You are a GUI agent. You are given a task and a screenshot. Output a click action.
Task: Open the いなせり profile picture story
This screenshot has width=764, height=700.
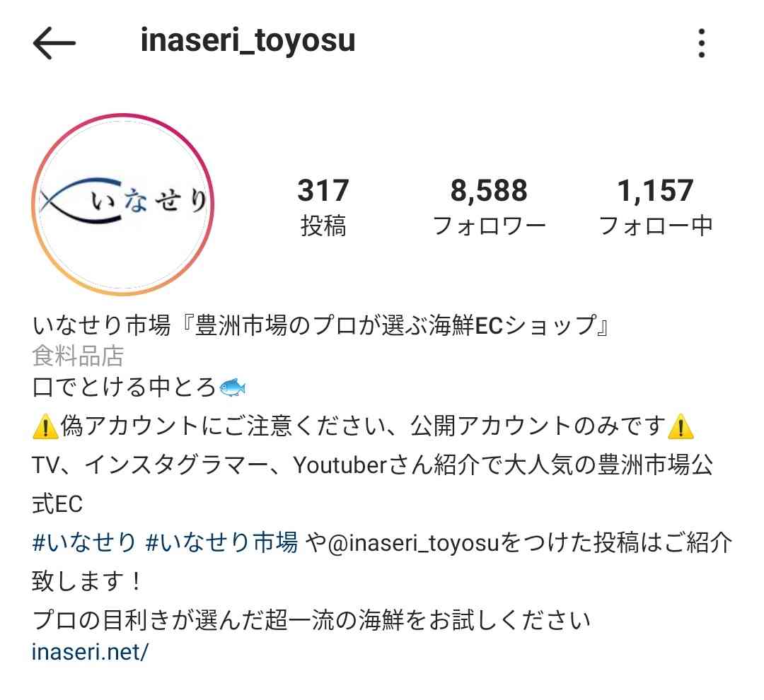coord(123,204)
